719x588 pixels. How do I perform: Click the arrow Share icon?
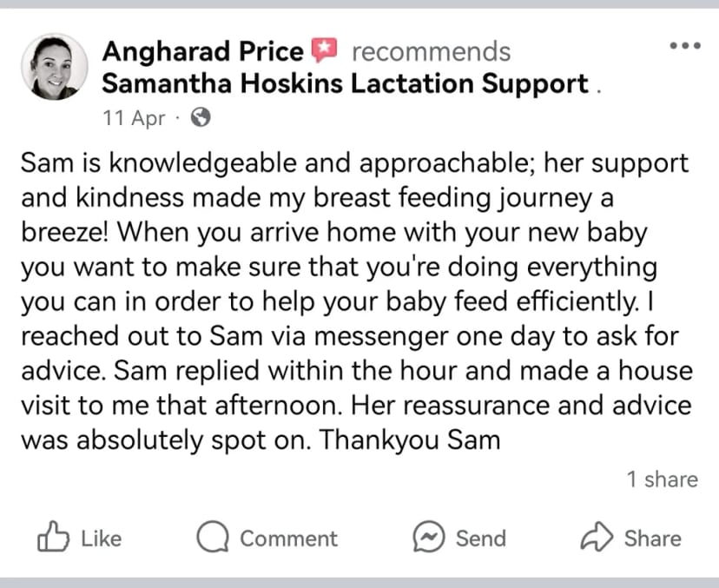(597, 536)
